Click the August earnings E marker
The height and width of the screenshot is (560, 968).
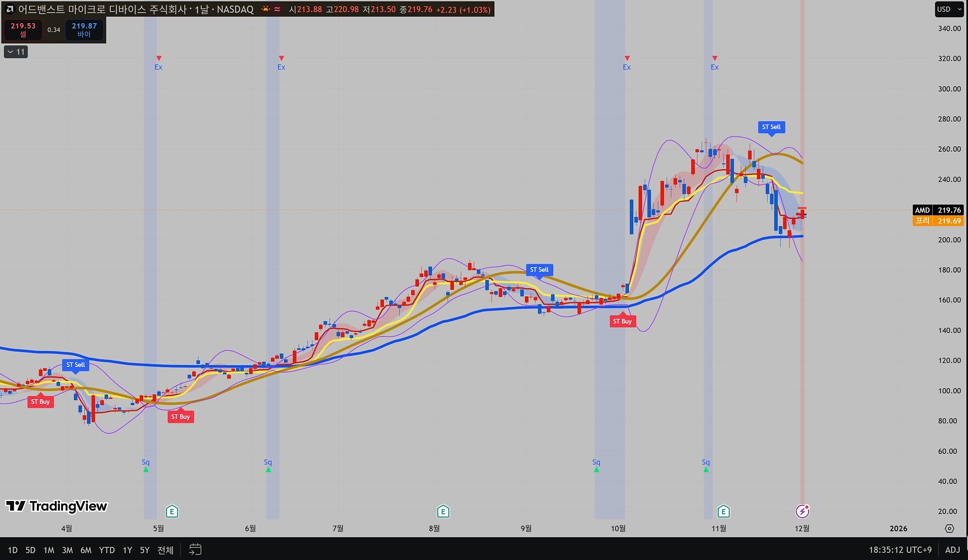(x=443, y=512)
